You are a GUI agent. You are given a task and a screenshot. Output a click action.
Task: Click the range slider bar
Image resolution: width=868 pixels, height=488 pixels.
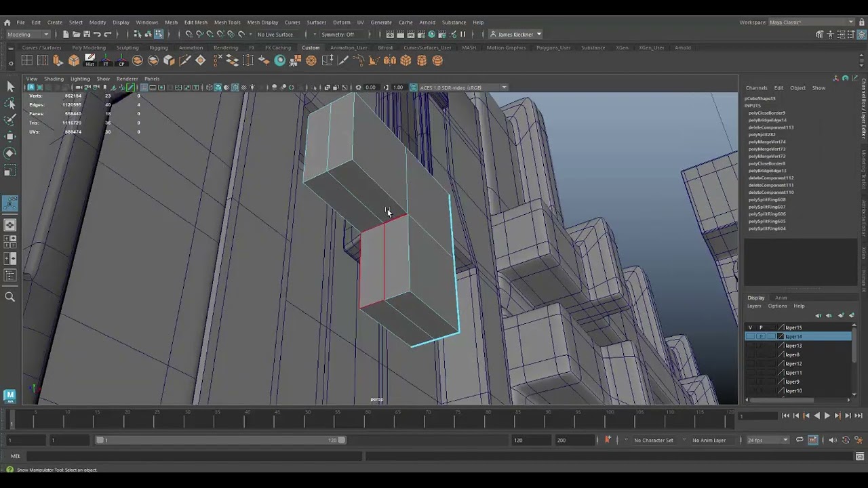220,440
